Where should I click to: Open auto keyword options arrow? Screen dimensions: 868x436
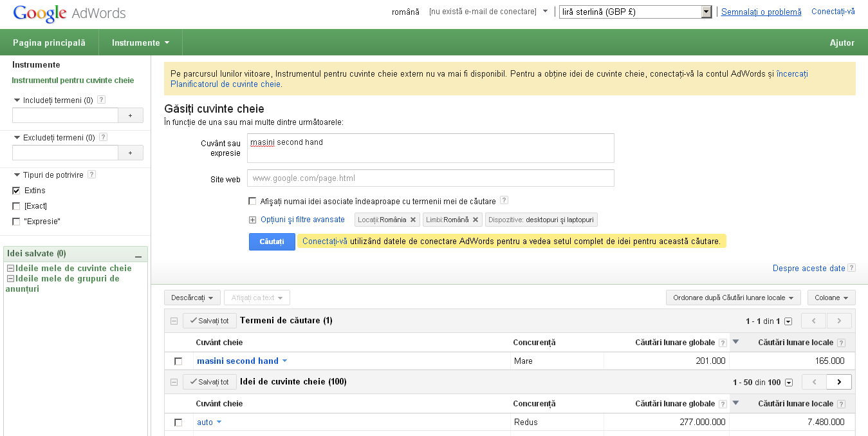(x=219, y=422)
